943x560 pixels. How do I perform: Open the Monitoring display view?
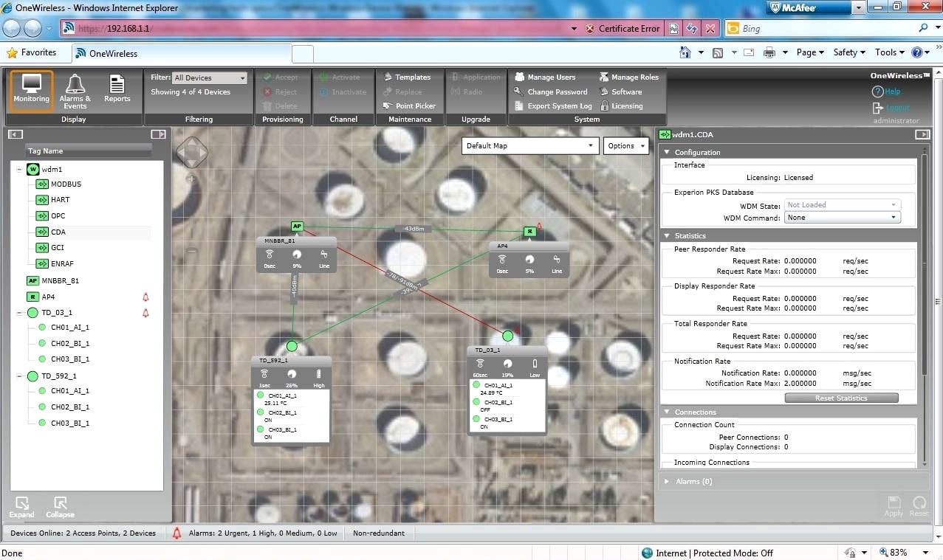pyautogui.click(x=30, y=90)
